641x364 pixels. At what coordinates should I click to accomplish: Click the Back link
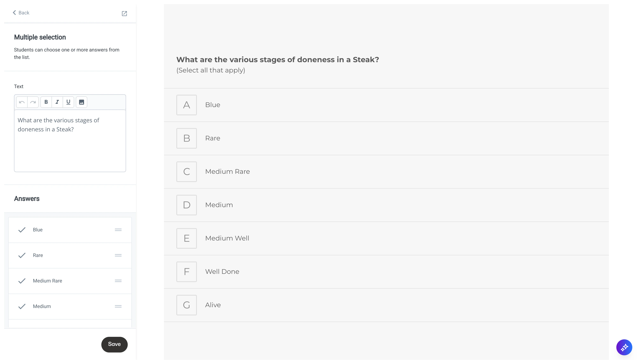[x=24, y=13]
